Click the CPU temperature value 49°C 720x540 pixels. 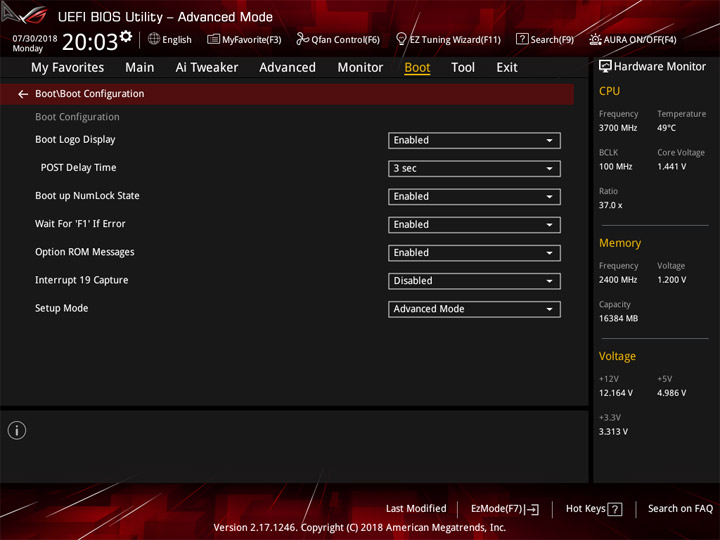pos(666,128)
